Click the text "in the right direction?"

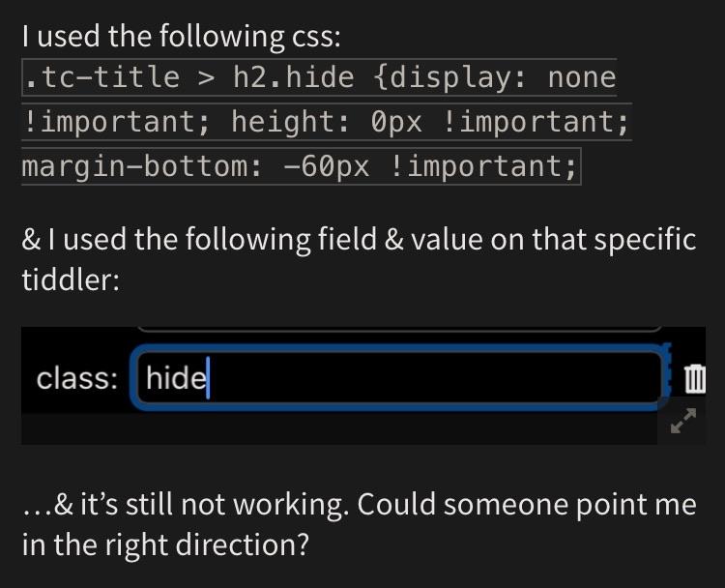click(165, 544)
